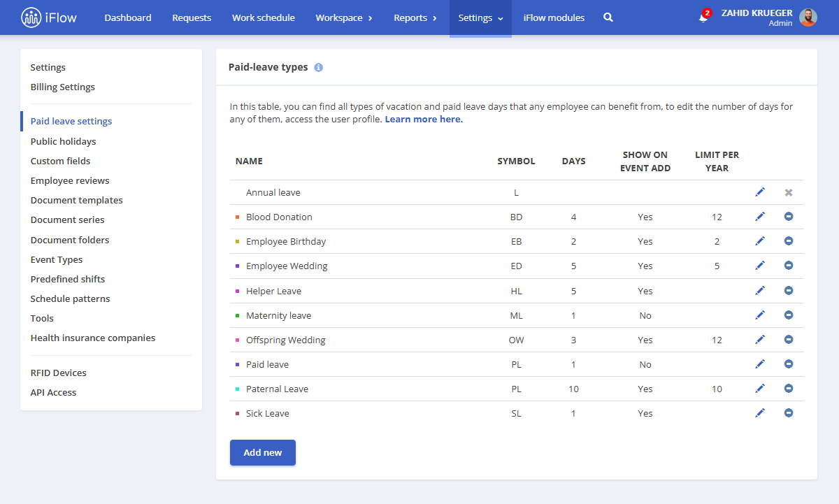Remove Employee Wedding leave type

[x=789, y=266]
